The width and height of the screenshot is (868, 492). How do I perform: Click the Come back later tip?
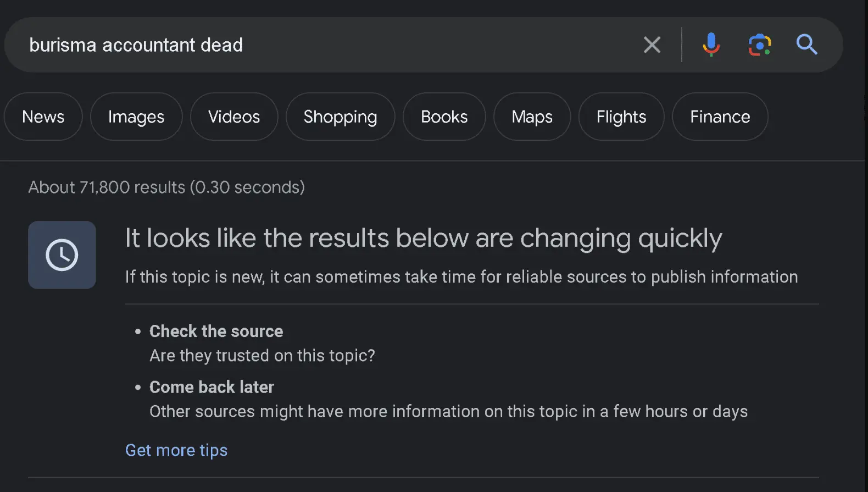tap(212, 388)
